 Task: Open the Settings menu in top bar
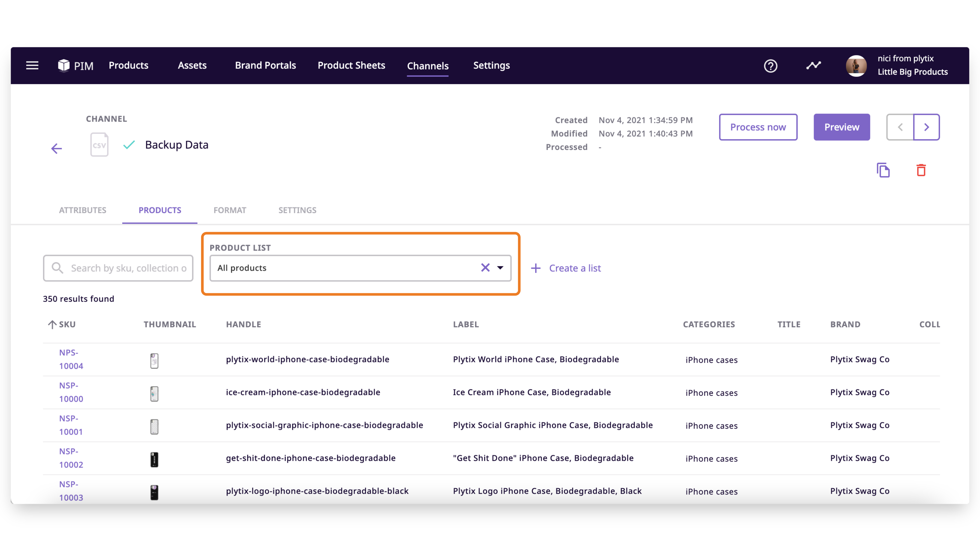pyautogui.click(x=491, y=65)
